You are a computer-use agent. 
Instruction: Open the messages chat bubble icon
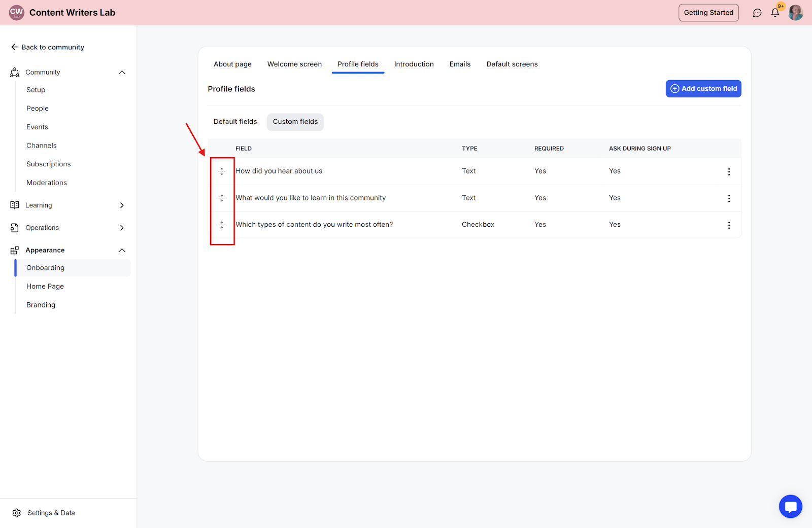point(757,13)
